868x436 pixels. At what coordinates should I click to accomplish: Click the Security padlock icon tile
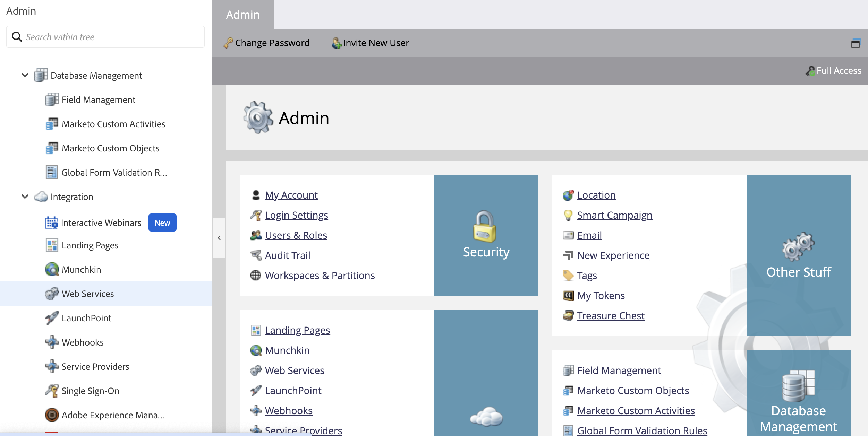pos(485,227)
